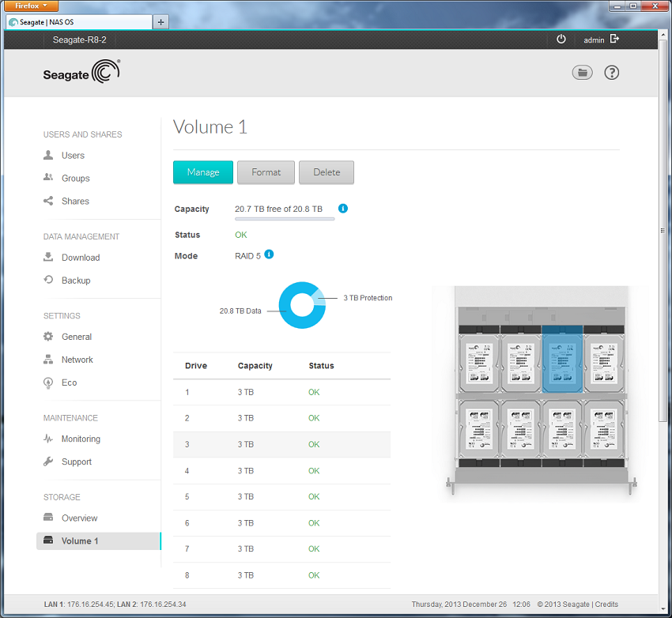The width and height of the screenshot is (672, 618).
Task: Click the info icon beside RAID 5
Action: pyautogui.click(x=269, y=254)
